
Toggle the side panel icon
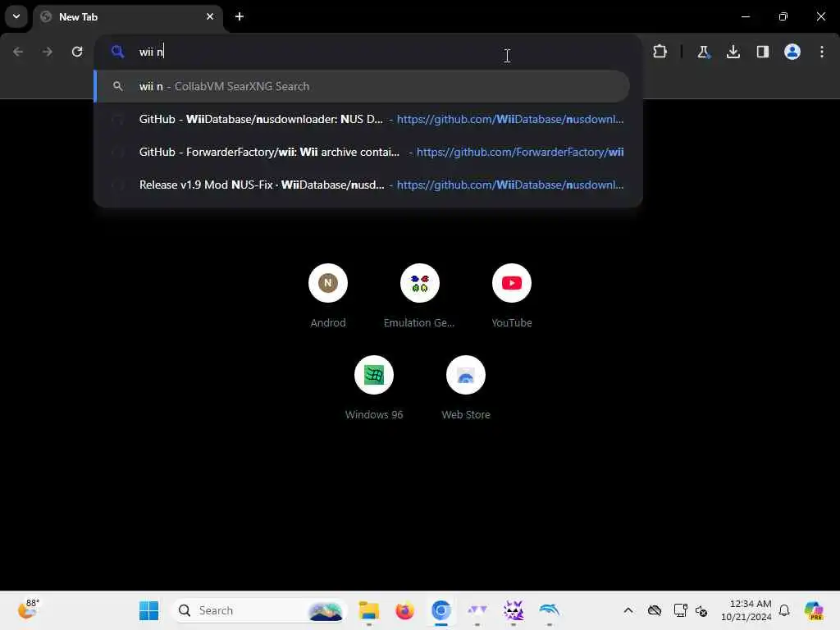point(763,52)
